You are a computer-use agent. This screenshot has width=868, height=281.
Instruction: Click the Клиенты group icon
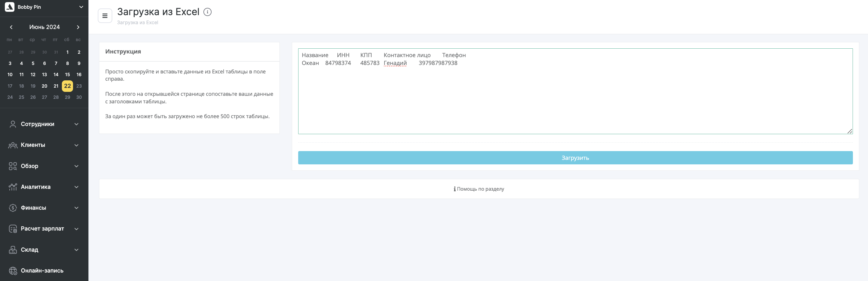tap(13, 145)
